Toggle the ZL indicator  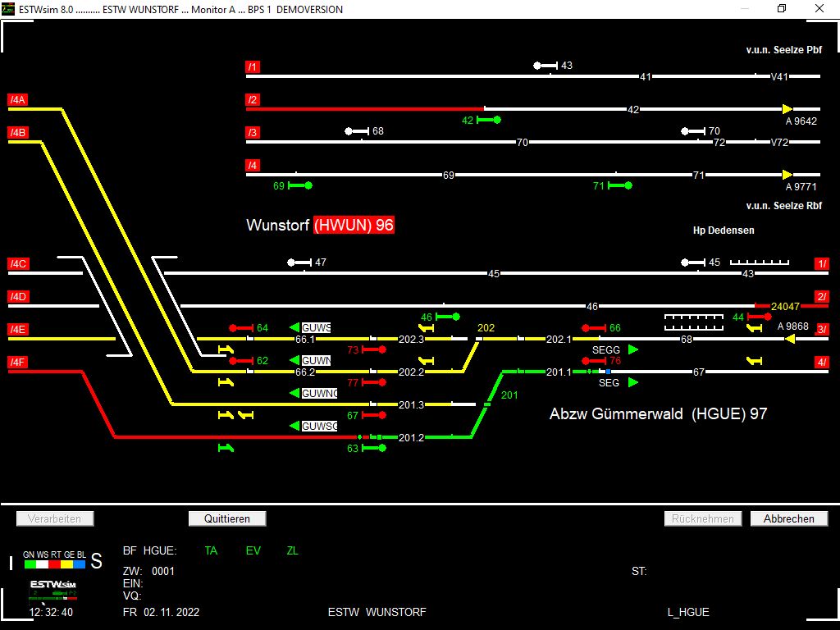coord(292,550)
